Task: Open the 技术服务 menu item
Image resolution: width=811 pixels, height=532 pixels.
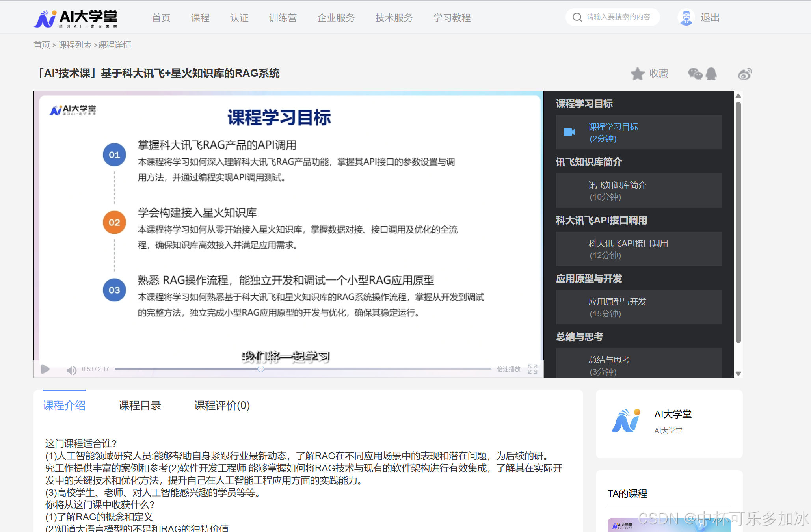Action: click(394, 18)
